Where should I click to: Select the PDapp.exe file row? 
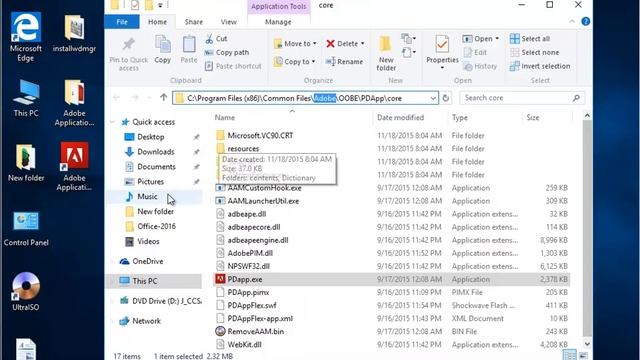coord(391,279)
